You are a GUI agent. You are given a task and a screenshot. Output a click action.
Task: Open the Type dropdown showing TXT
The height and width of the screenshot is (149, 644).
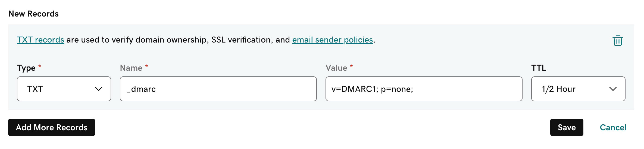click(x=64, y=89)
